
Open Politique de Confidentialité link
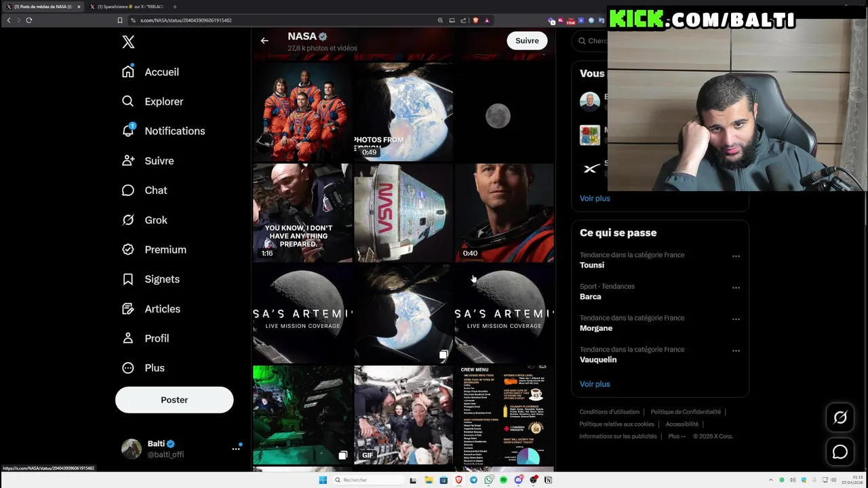686,412
